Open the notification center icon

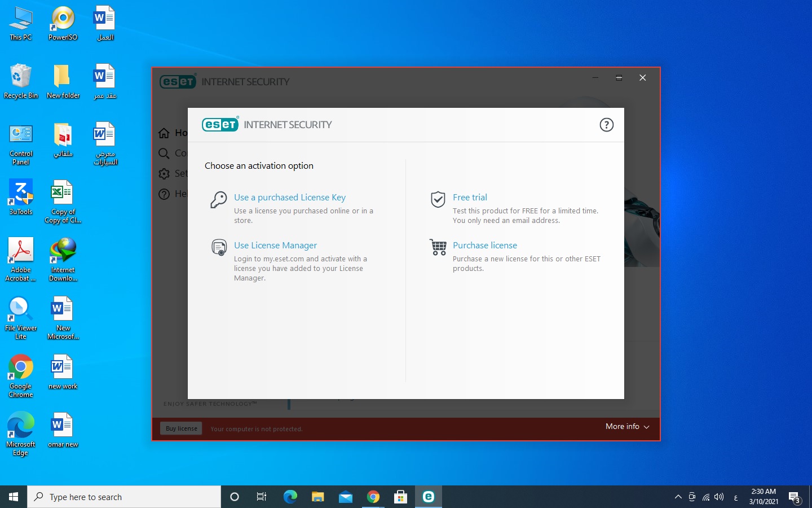[795, 497]
